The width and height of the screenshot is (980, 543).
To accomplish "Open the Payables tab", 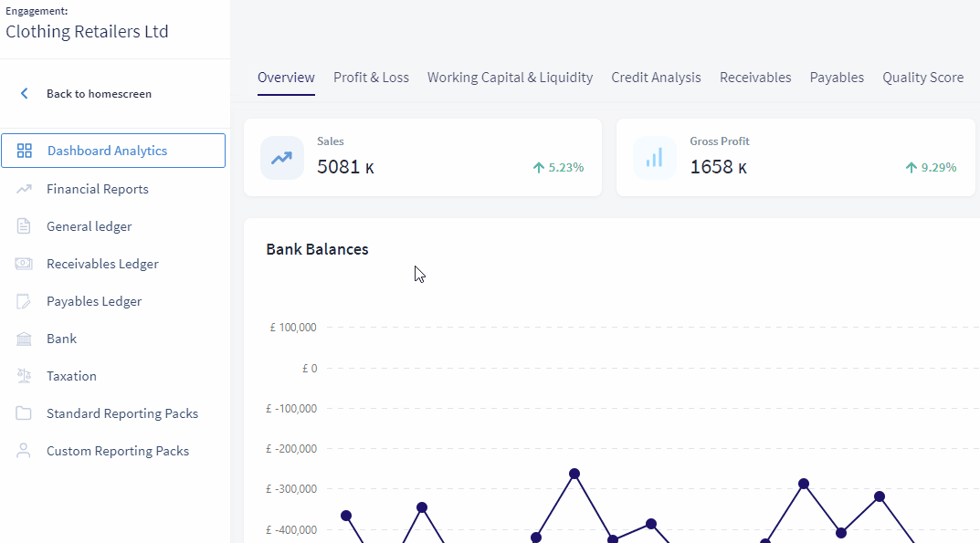I will (837, 78).
